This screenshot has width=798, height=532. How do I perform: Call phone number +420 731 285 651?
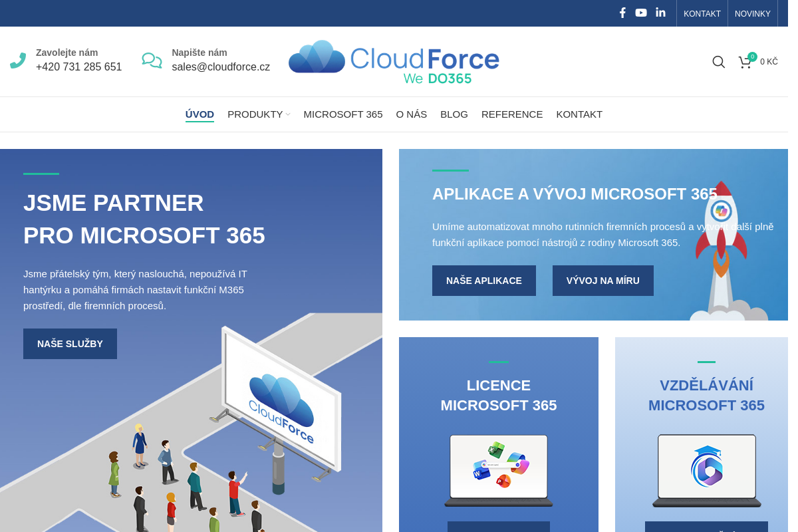point(78,67)
